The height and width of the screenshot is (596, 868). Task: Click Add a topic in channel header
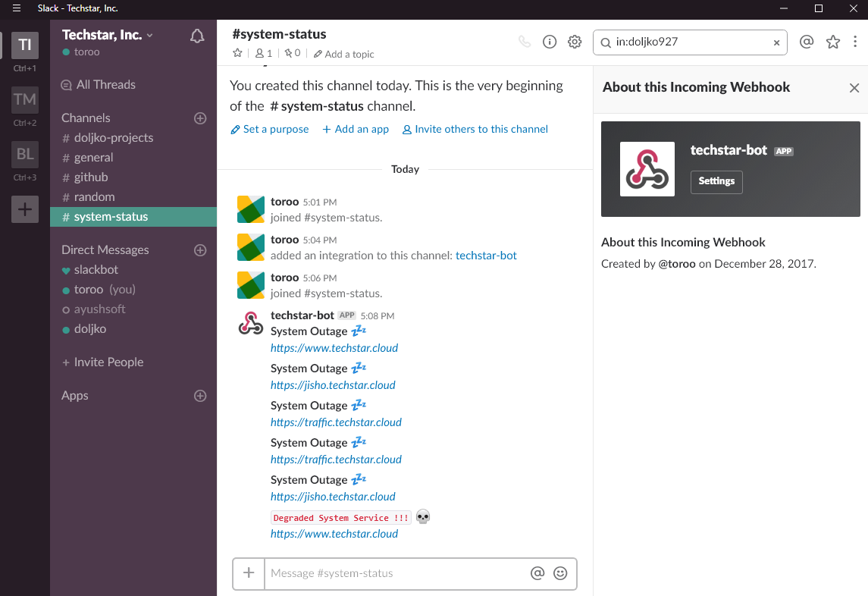click(x=343, y=54)
